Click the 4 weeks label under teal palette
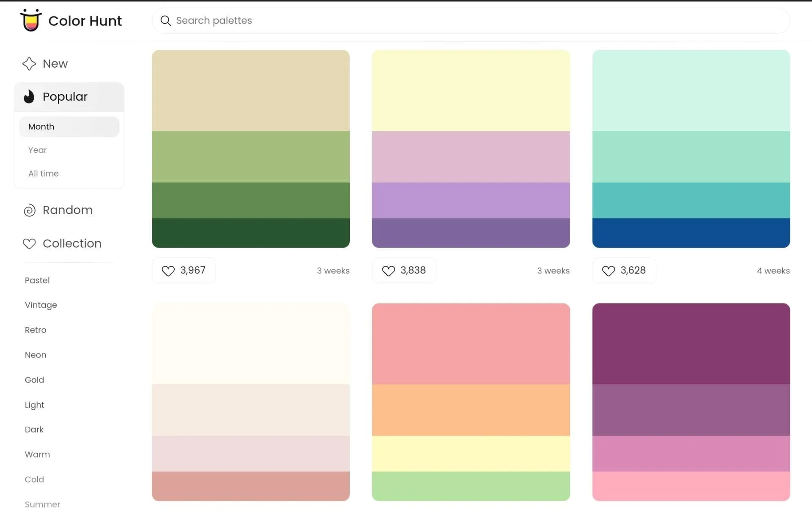Viewport: 812px width, 510px height. point(773,271)
